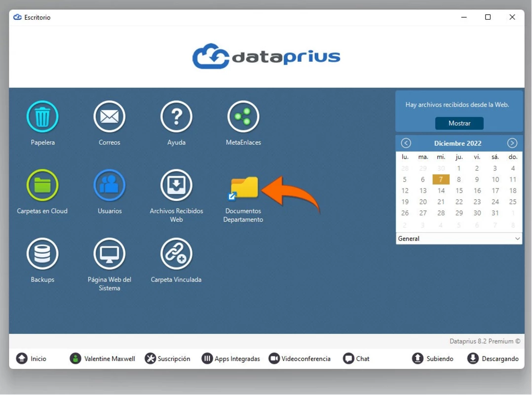Image resolution: width=532 pixels, height=395 pixels.
Task: Open the Valentine Maxwell user profile
Action: tap(102, 358)
